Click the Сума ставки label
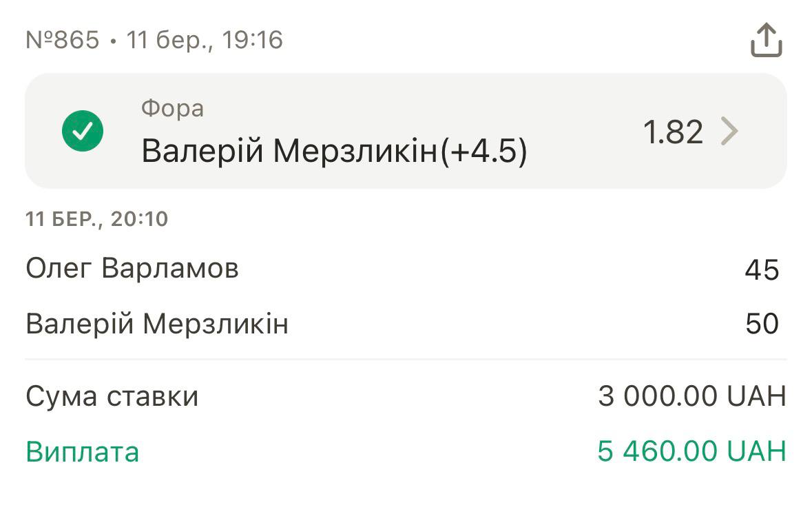The width and height of the screenshot is (812, 505). pos(112,396)
